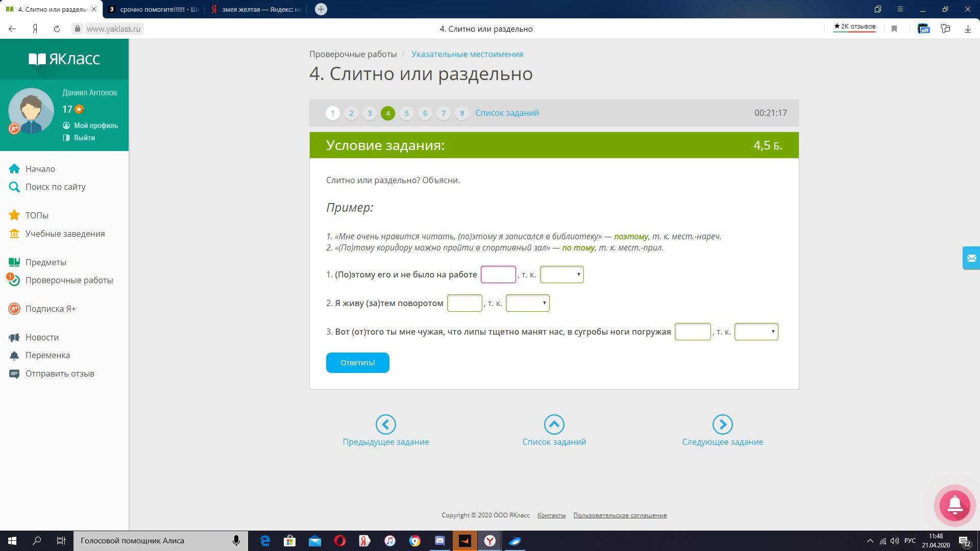980x551 pixels.
Task: Open the Discord taskbar icon
Action: click(439, 541)
